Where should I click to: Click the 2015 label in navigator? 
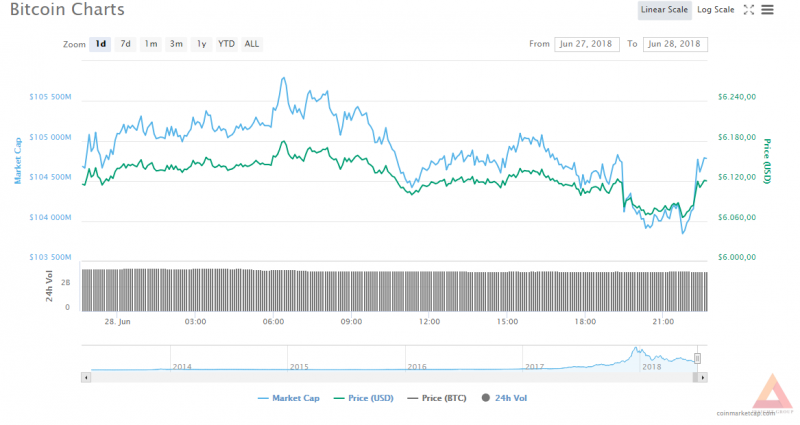(x=299, y=367)
